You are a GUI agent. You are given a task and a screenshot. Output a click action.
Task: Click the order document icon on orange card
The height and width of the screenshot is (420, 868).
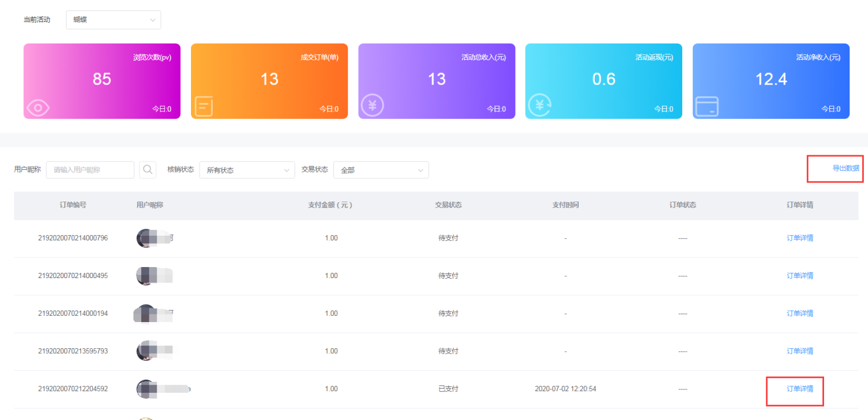[x=204, y=107]
